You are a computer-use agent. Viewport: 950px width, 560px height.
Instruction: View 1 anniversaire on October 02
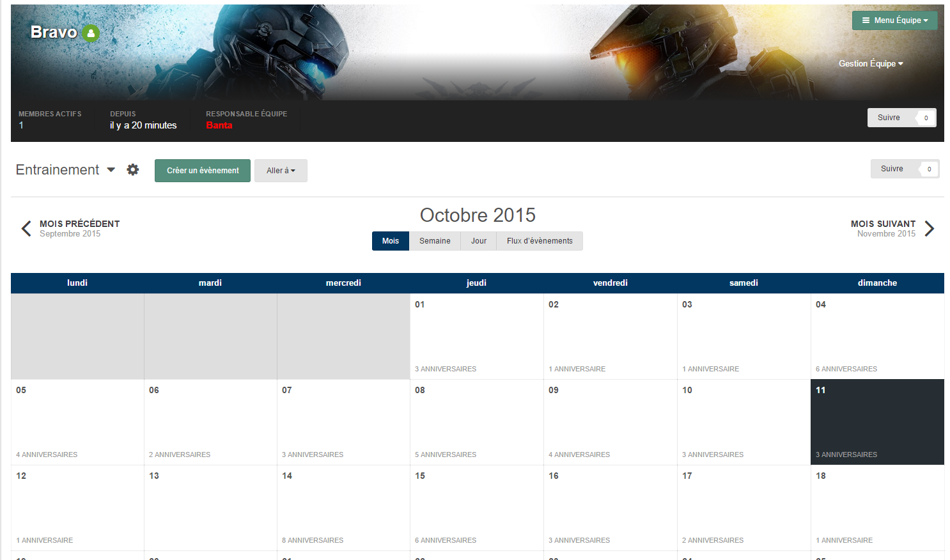coord(577,369)
